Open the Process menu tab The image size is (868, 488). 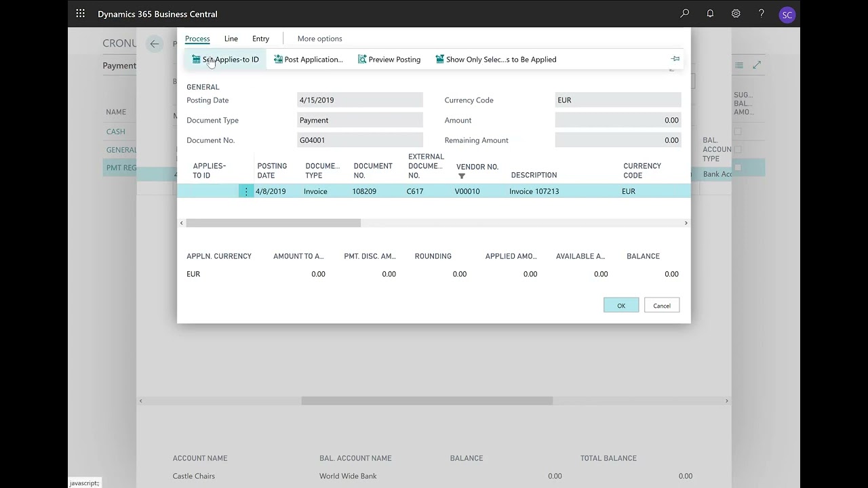point(197,39)
